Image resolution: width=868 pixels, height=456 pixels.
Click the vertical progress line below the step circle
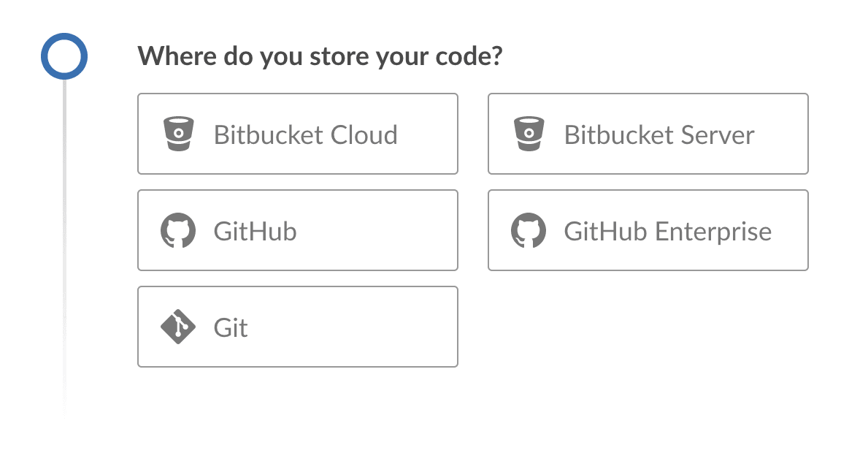click(64, 256)
